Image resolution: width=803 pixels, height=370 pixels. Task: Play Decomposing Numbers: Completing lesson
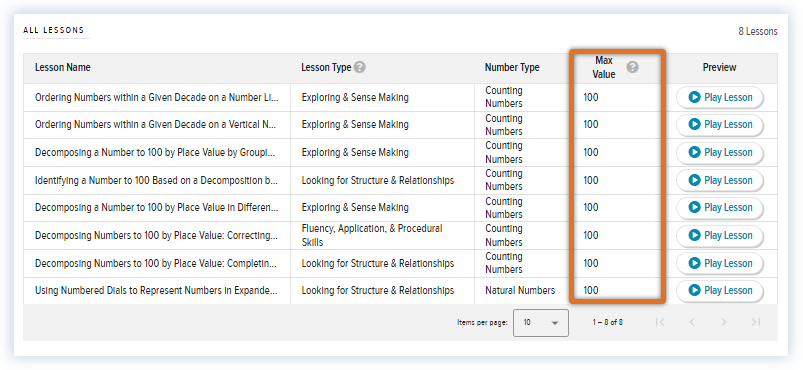tap(720, 263)
